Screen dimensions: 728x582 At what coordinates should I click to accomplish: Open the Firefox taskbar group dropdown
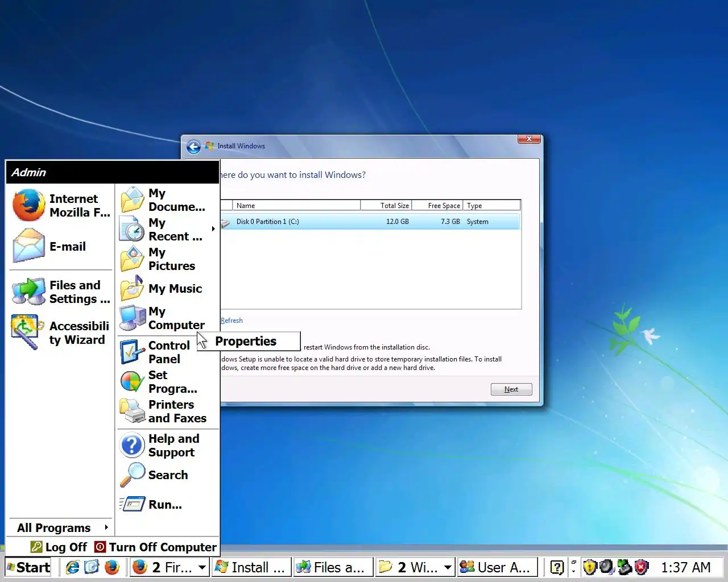(x=202, y=567)
